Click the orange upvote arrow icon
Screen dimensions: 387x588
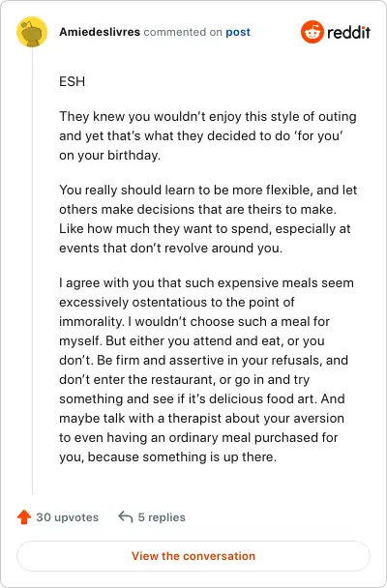[24, 517]
